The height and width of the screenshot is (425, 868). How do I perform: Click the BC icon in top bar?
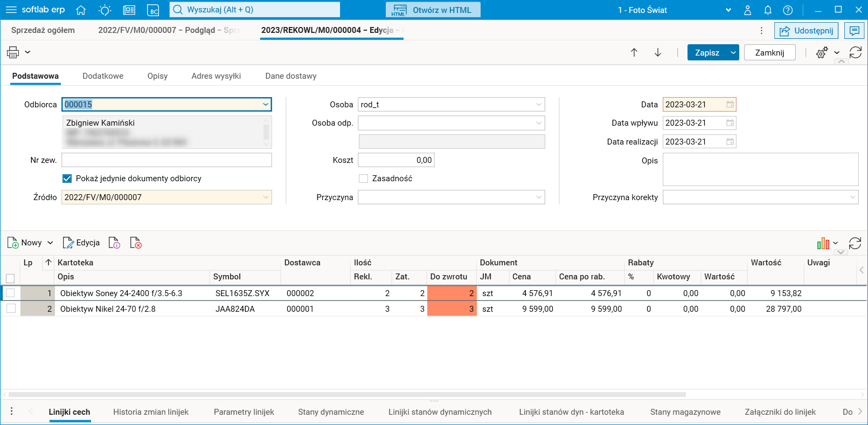coord(154,10)
